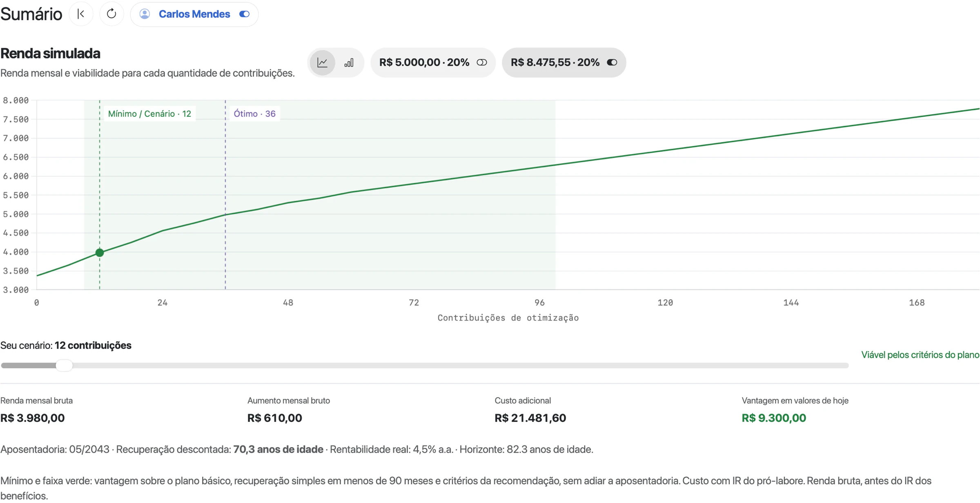Click Viável pelos critérios do plano text
This screenshot has width=980, height=503.
pos(920,354)
